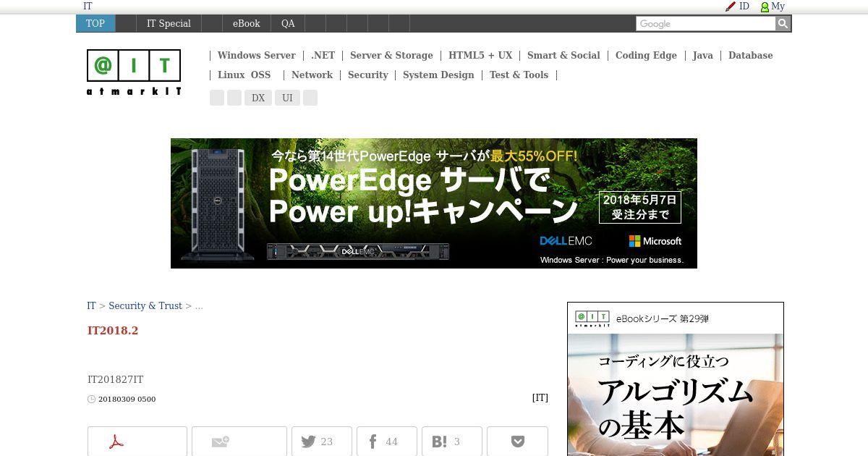
Task: Go to Smart & Social section
Action: pos(563,55)
